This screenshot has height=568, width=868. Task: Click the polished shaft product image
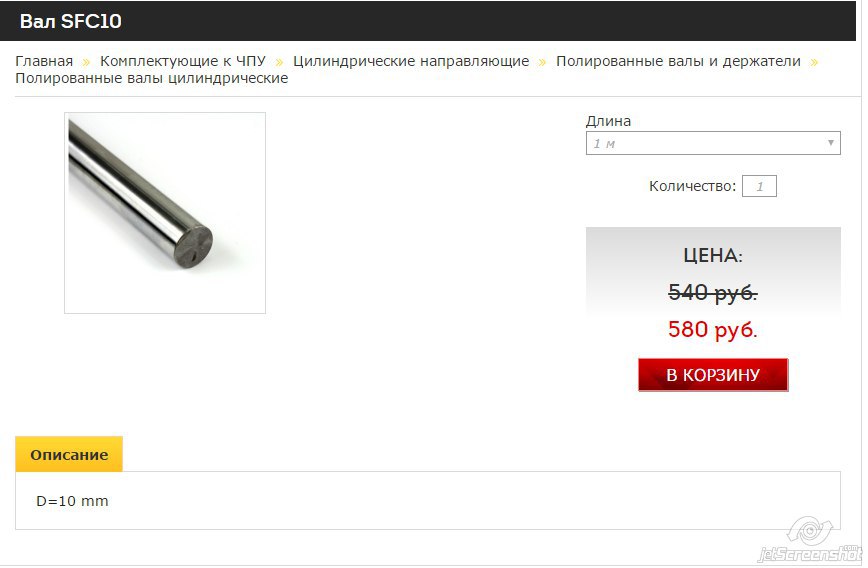(165, 213)
